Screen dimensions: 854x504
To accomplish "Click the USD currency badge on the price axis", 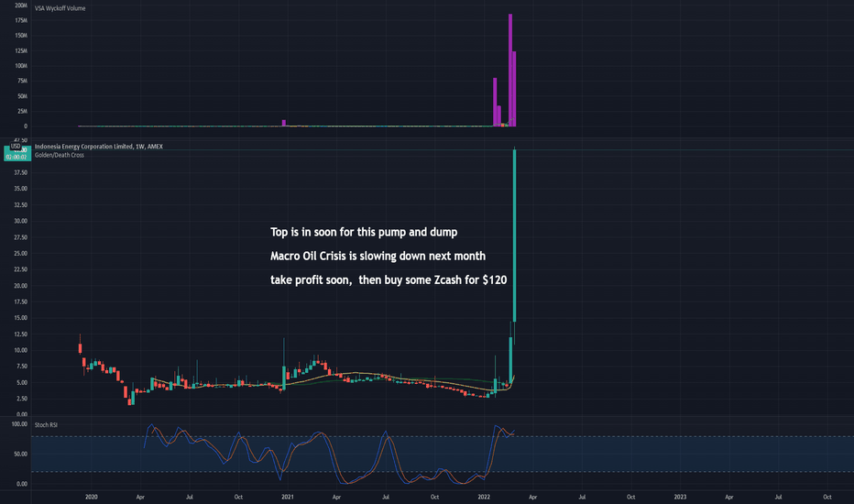I will (x=16, y=146).
